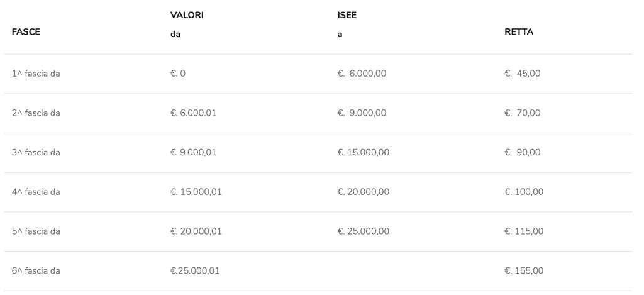Click the ISEE a column header
This screenshot has width=644, height=295.
pyautogui.click(x=347, y=25)
